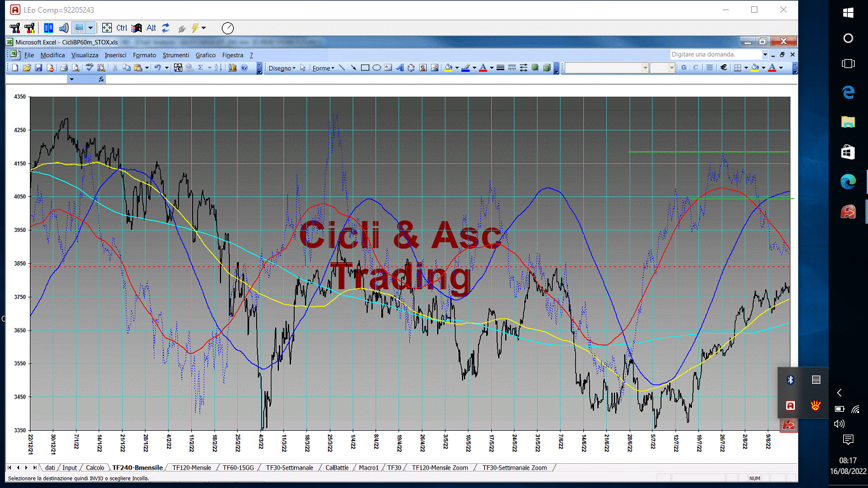Expand the LEo monitor button dropdown arrow
The image size is (868, 488).
pyautogui.click(x=90, y=28)
